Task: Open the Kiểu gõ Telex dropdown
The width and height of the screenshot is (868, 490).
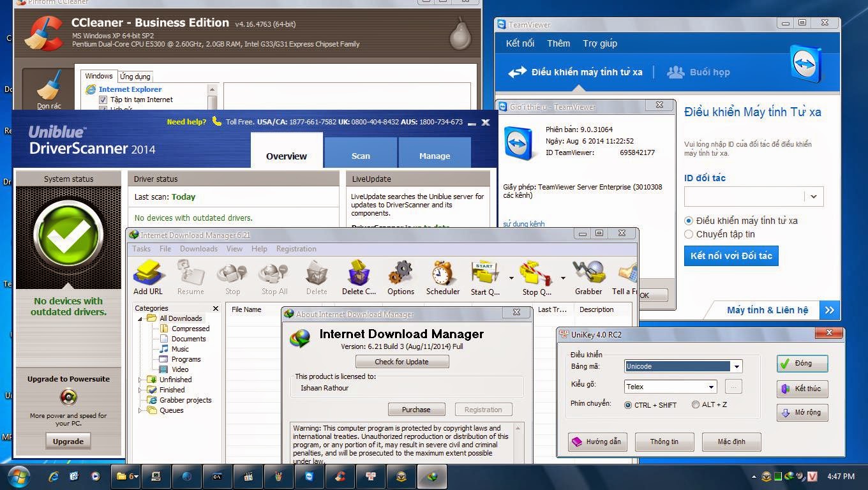Action: tap(711, 387)
